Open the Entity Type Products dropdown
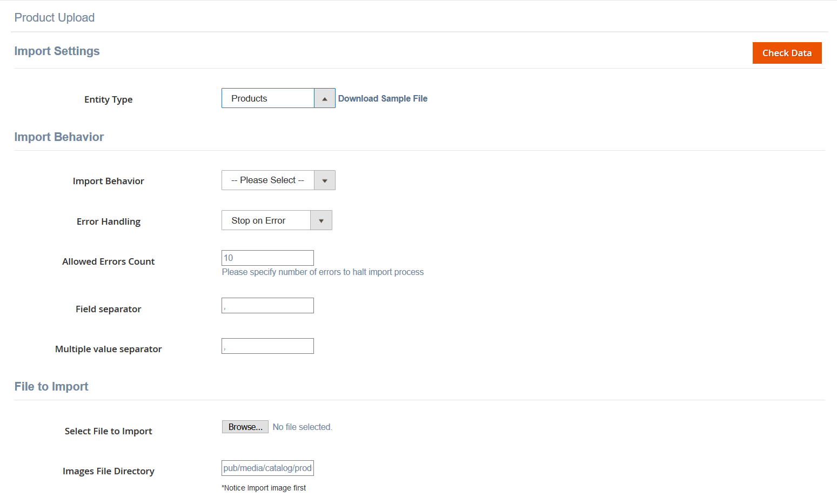 (278, 98)
